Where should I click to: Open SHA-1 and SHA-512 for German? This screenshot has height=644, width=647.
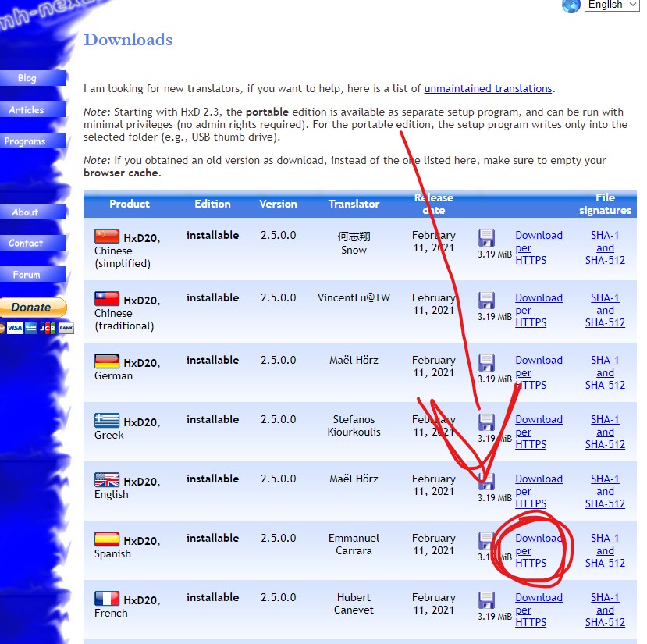pyautogui.click(x=605, y=372)
